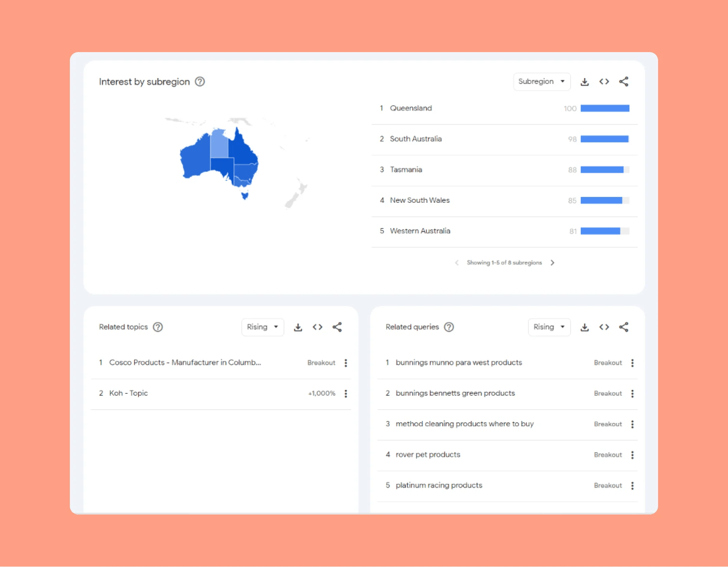Select New South Wales in the list
The width and height of the screenshot is (728, 567).
[x=504, y=201]
